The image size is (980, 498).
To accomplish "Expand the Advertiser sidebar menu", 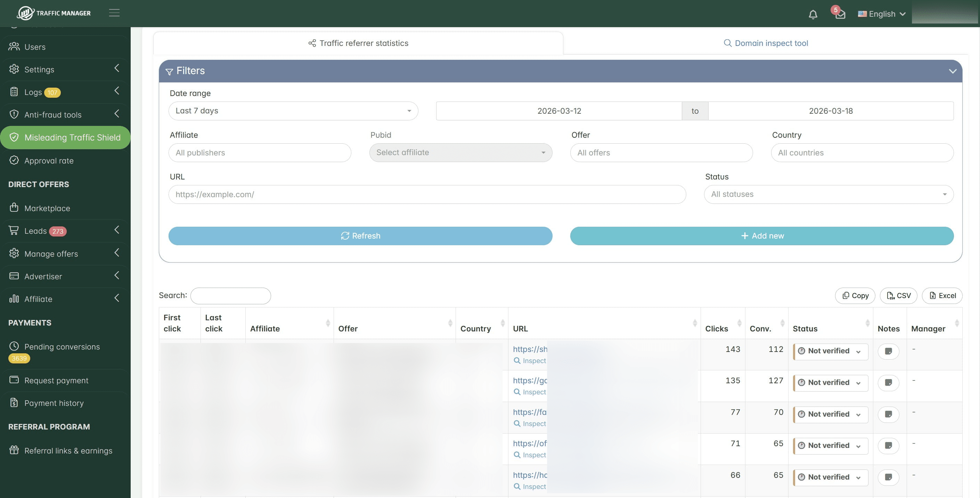I will tap(65, 276).
